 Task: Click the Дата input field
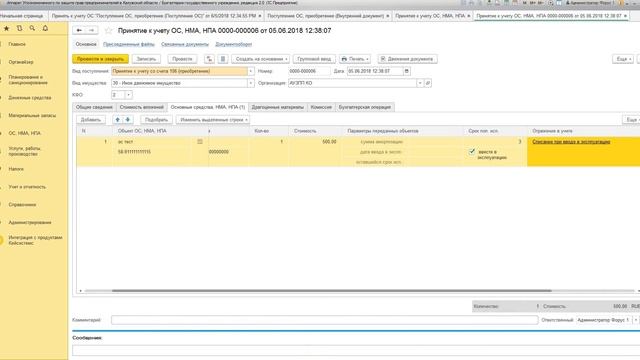point(375,71)
